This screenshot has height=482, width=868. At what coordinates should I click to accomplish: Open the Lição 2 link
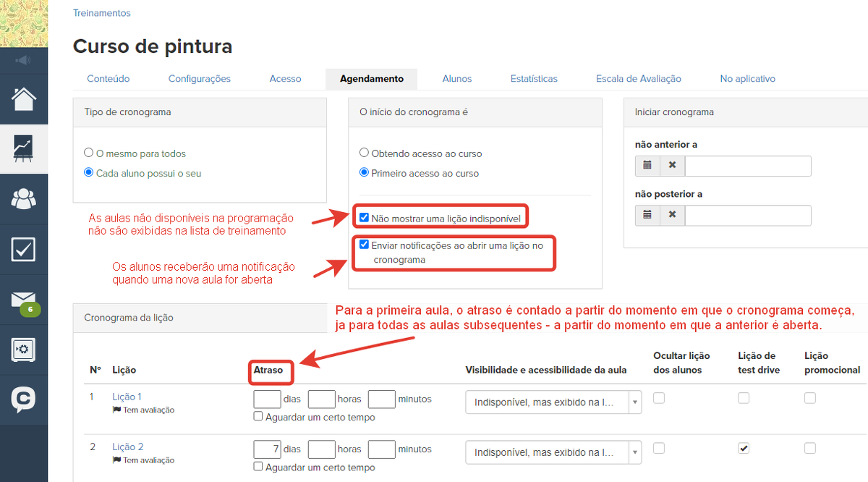coord(128,447)
